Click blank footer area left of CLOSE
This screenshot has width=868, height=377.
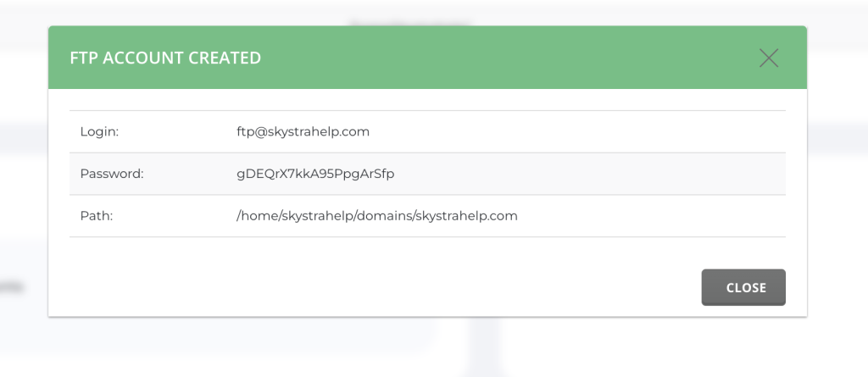tap(381, 287)
